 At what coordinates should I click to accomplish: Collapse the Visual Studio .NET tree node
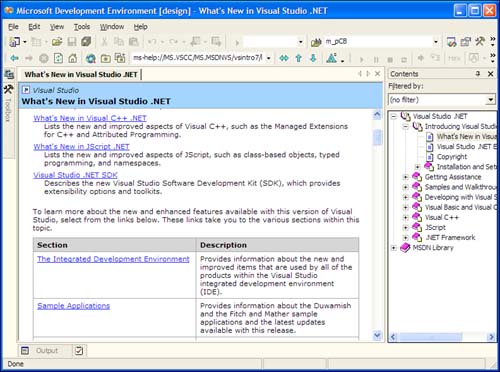(394, 116)
